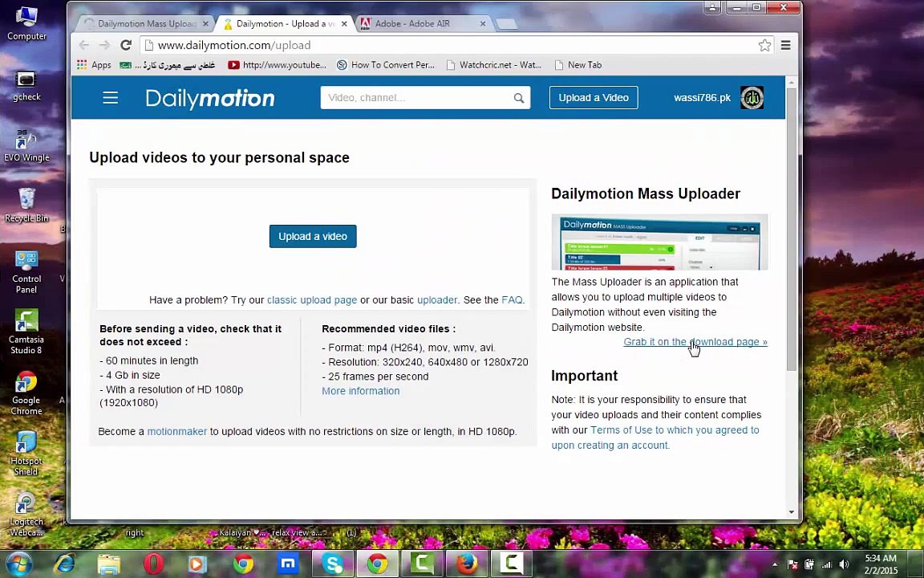Open the motionmaker link
Screen dimensions: 924x578
176,432
